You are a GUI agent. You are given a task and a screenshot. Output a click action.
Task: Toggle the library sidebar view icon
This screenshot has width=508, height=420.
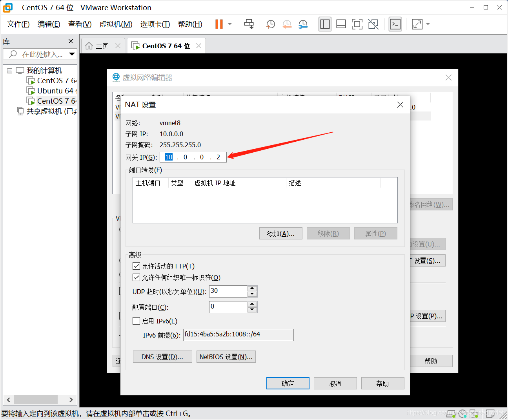coord(325,24)
